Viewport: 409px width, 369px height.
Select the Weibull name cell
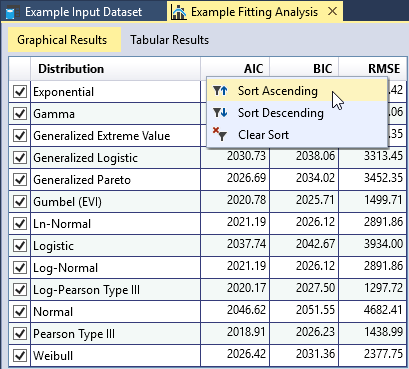pyautogui.click(x=115, y=356)
